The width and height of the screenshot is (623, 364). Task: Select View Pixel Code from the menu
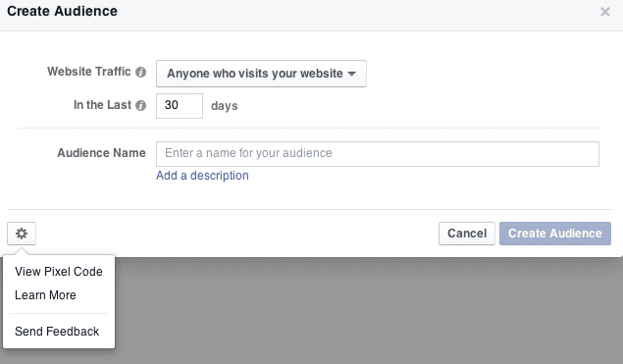[x=59, y=272]
